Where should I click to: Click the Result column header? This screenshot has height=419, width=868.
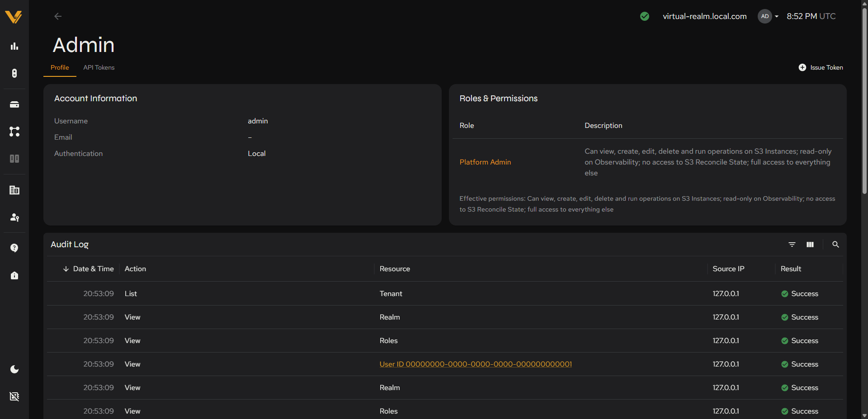pos(791,269)
